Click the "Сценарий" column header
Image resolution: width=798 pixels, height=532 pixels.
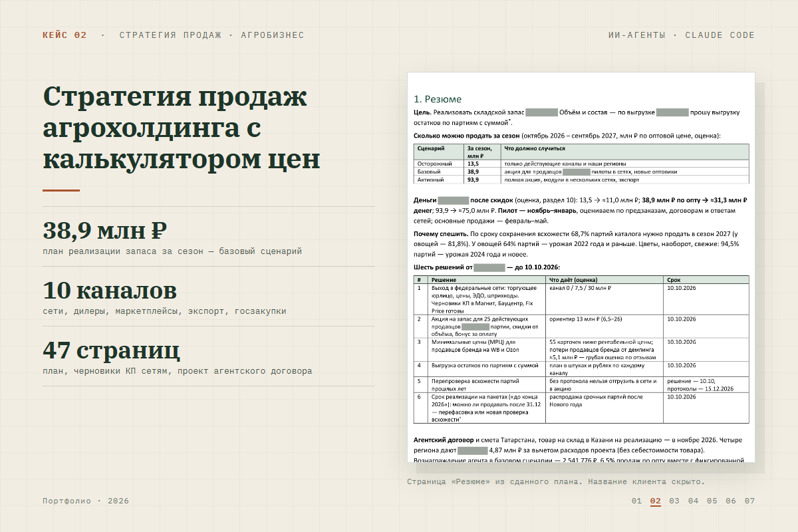pos(438,152)
